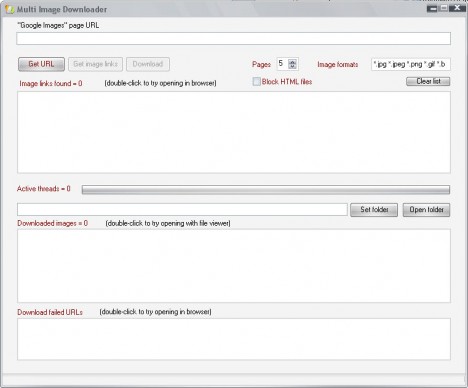Maximize the Multi Image Downloader window
The width and height of the screenshot is (468, 388).
pyautogui.click(x=443, y=8)
